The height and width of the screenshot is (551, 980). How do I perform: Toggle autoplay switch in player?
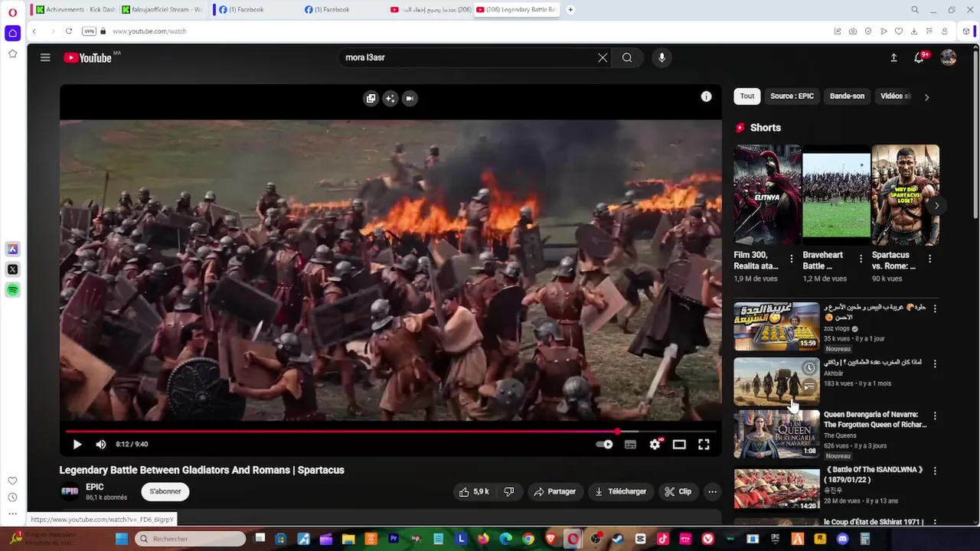tap(605, 444)
